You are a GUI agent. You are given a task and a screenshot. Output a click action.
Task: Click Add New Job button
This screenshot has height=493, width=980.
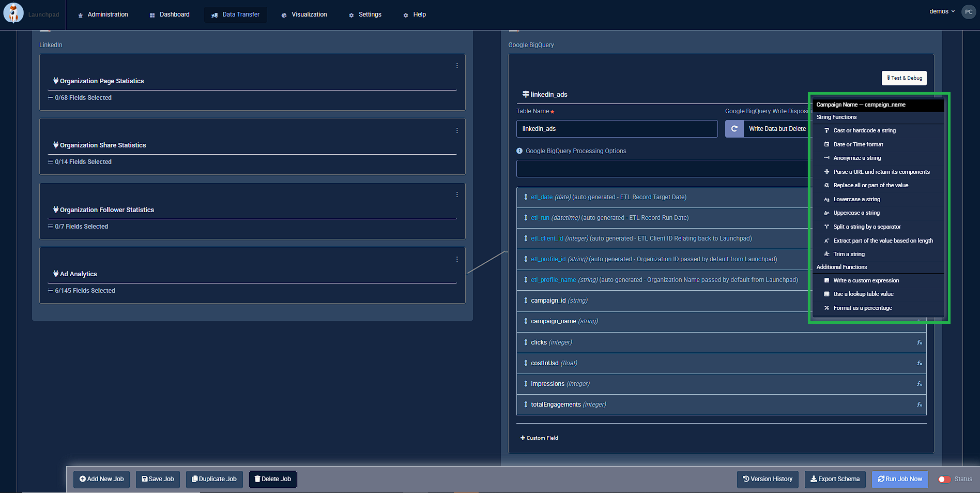(x=101, y=479)
